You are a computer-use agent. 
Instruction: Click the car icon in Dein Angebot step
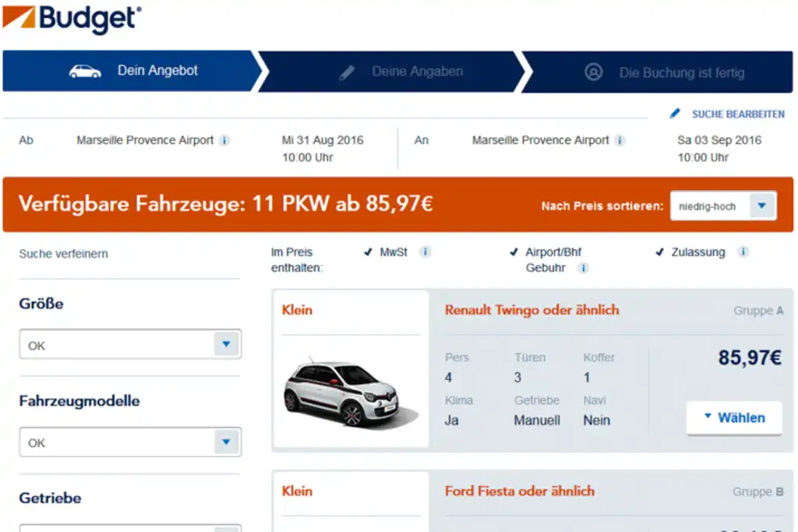click(x=85, y=71)
